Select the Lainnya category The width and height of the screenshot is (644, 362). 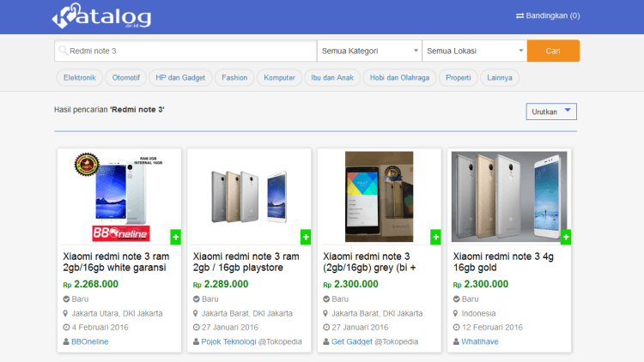click(x=500, y=77)
